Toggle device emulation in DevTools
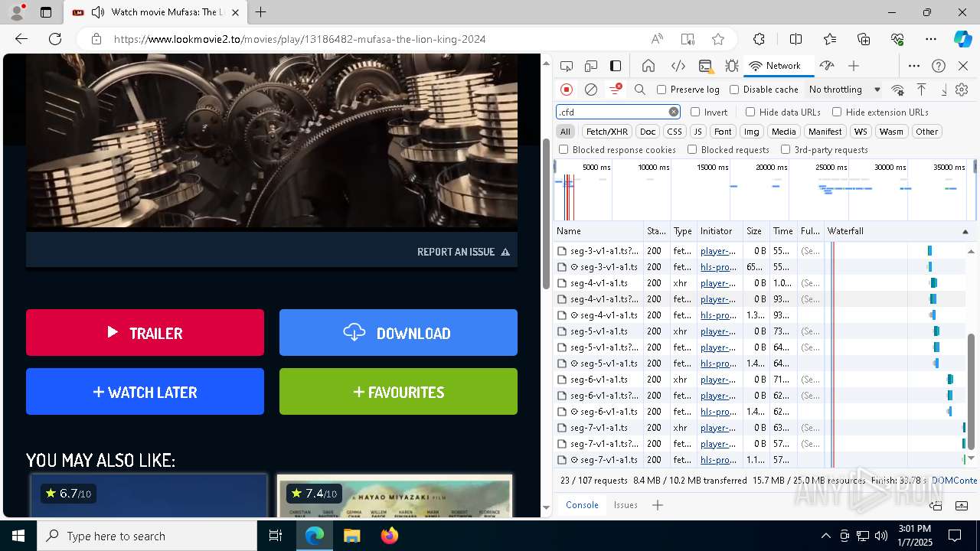The width and height of the screenshot is (980, 551). coord(591,66)
